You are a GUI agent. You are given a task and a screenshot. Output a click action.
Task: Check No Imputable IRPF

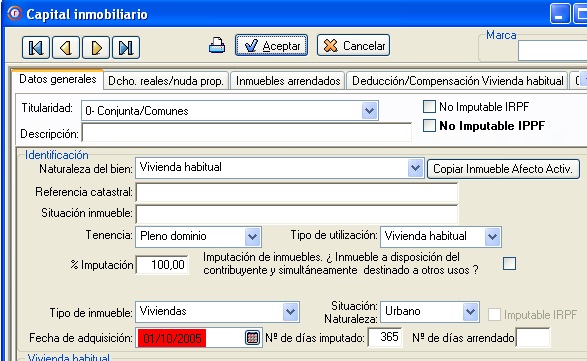tap(429, 107)
